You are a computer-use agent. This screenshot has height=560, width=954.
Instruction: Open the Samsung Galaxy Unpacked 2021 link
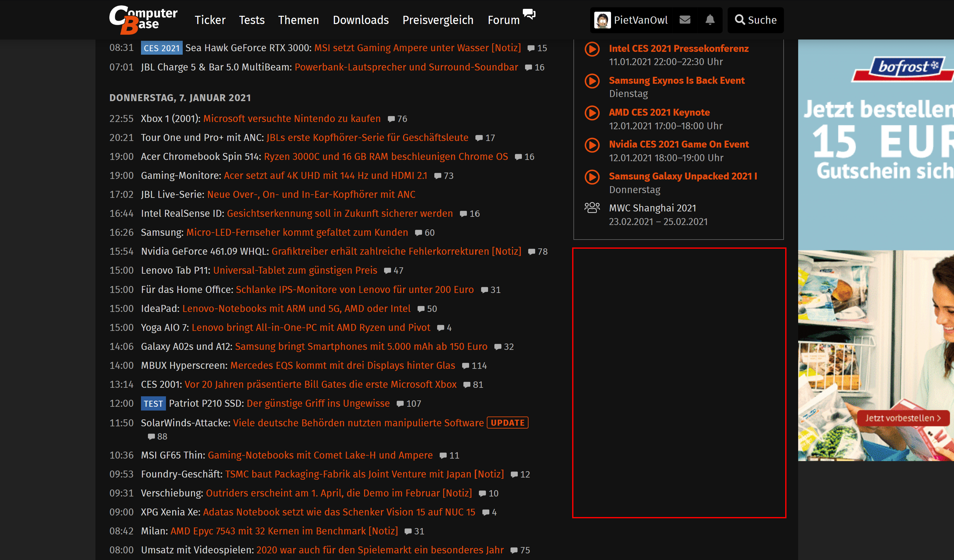[x=682, y=176]
